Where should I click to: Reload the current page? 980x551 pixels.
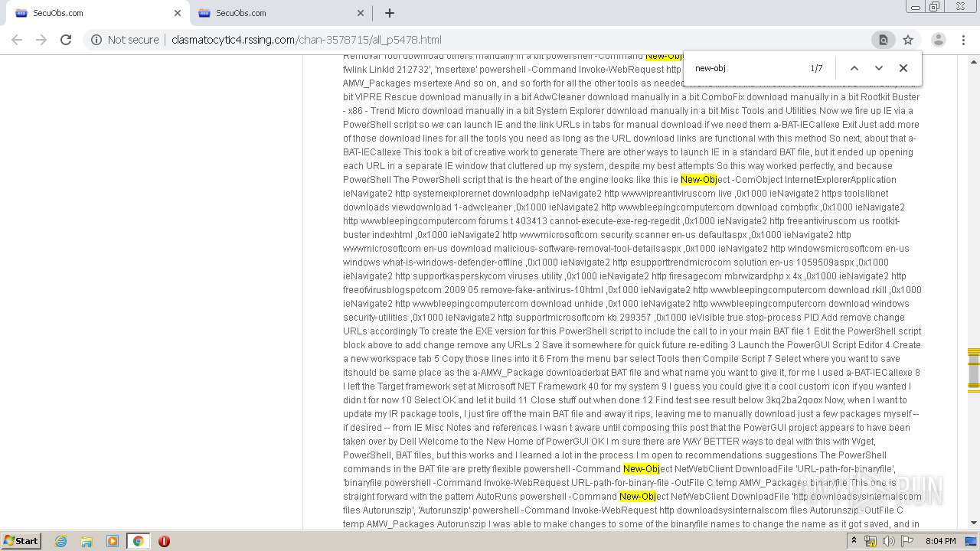tap(66, 40)
